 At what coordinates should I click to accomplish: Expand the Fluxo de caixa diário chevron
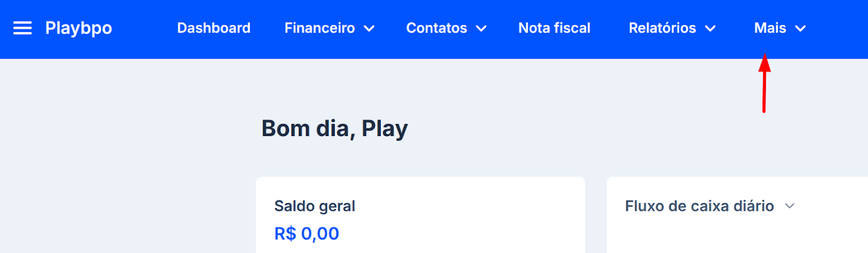coord(790,206)
